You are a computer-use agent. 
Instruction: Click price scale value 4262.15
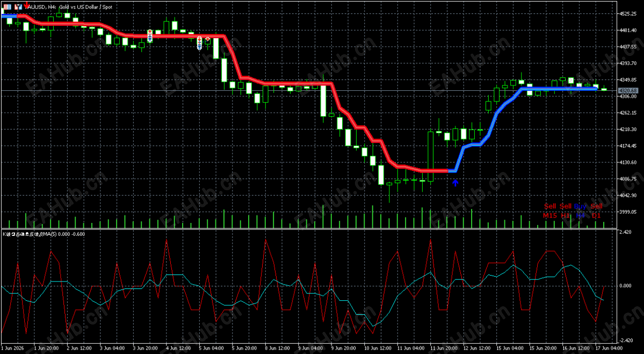[627, 113]
